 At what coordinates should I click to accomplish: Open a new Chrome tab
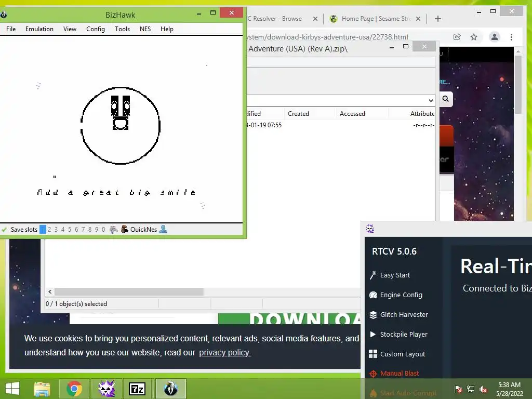437,19
